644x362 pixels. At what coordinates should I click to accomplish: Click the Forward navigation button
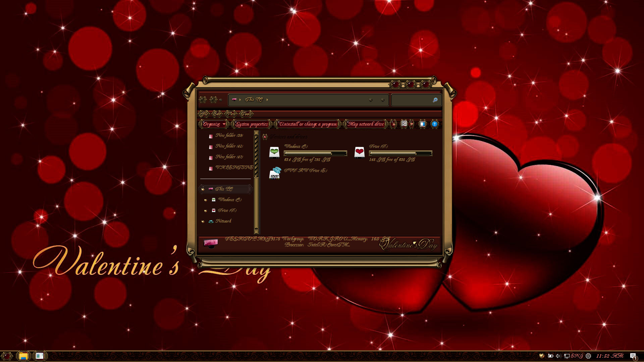213,100
